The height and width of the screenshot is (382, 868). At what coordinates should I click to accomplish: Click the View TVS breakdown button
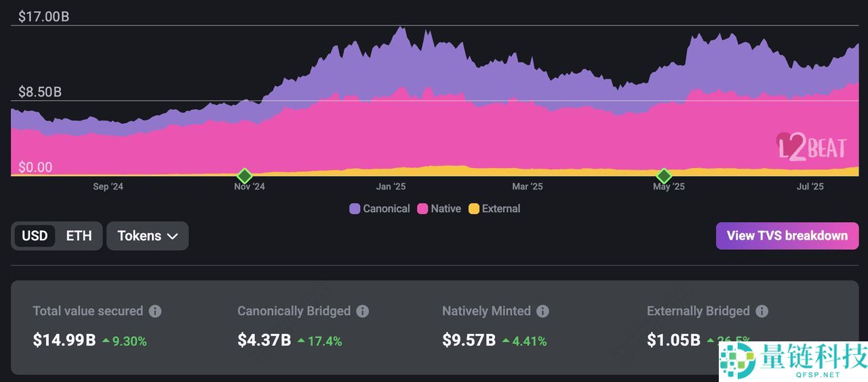tap(787, 236)
